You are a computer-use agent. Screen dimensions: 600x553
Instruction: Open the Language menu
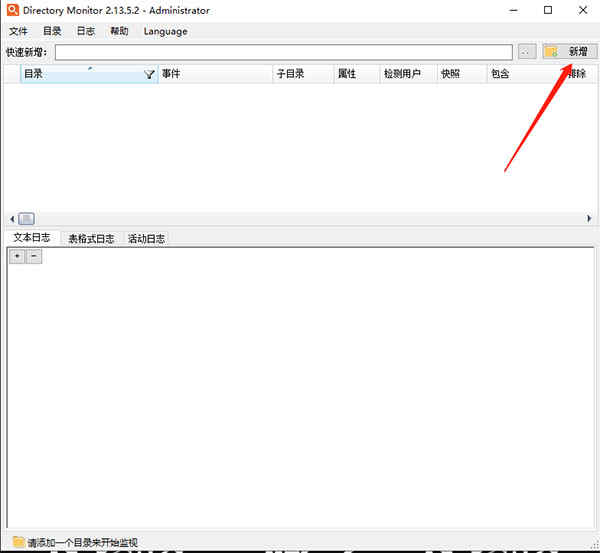165,31
